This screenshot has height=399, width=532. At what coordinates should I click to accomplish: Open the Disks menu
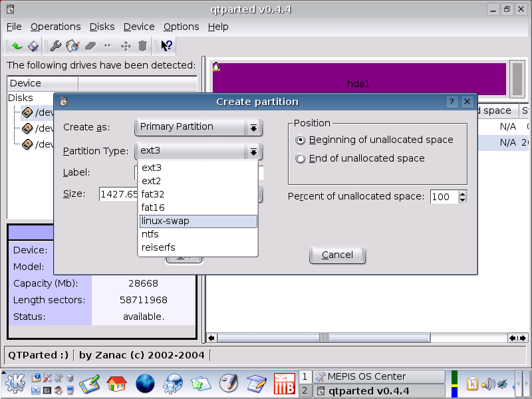[x=102, y=27]
